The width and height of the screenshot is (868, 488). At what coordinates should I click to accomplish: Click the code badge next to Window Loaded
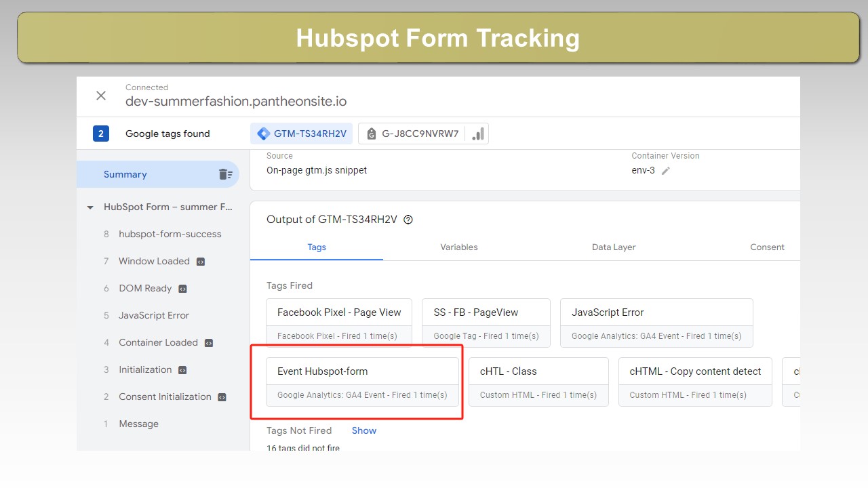(x=200, y=262)
